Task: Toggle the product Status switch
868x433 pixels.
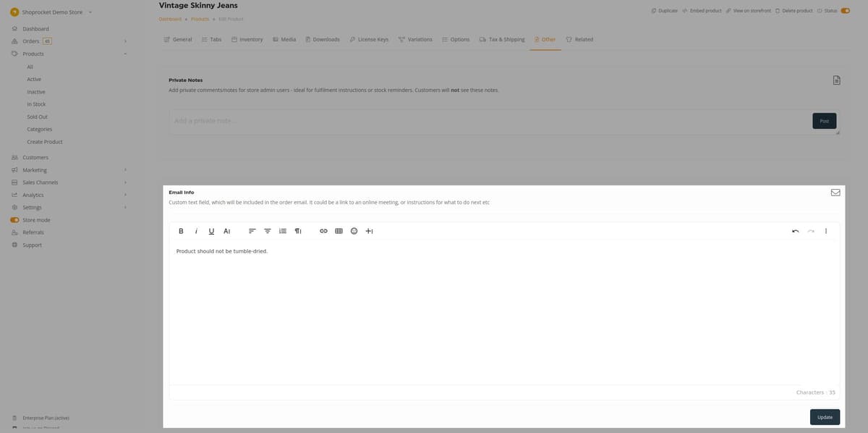Action: [845, 10]
